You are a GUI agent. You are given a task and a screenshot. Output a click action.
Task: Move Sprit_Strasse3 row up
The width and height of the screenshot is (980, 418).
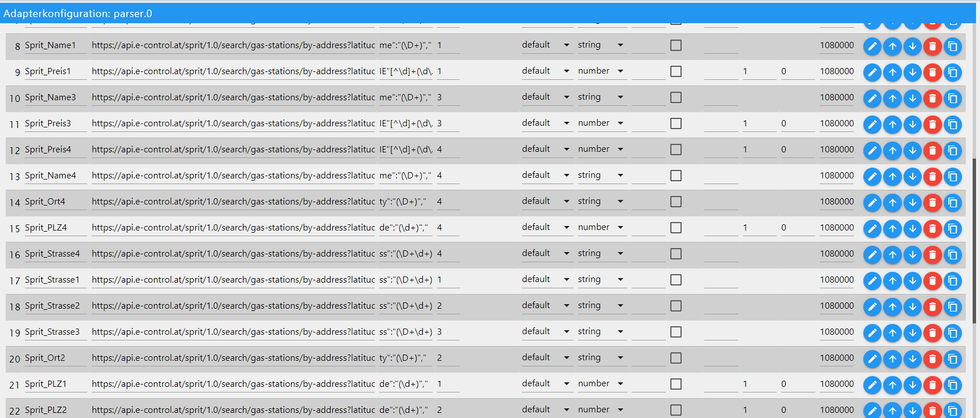(x=892, y=332)
